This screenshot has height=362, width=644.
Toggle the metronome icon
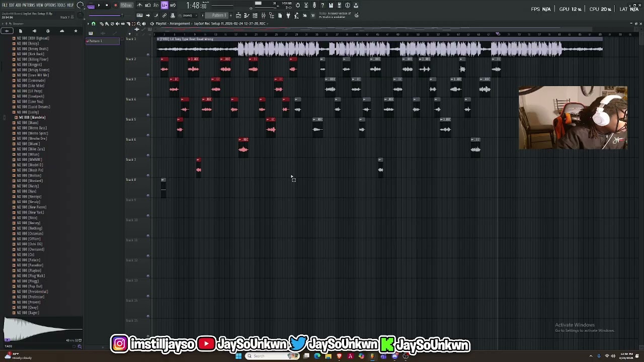coord(139,5)
